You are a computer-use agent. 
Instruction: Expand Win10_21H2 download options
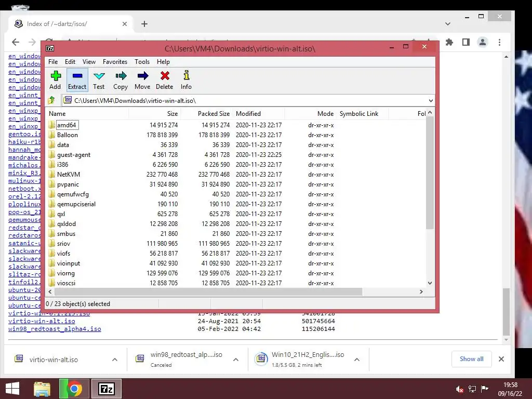click(357, 360)
